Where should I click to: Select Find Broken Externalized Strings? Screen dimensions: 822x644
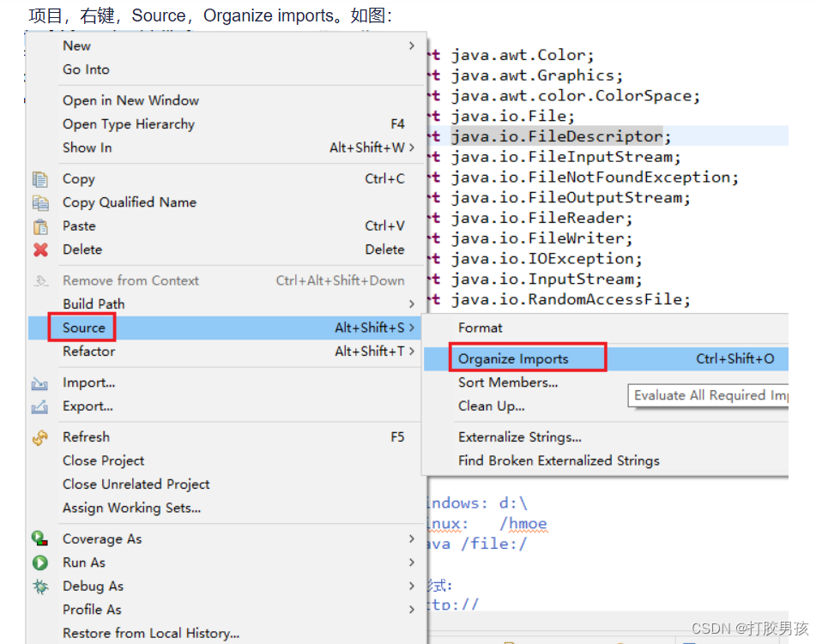point(607,461)
